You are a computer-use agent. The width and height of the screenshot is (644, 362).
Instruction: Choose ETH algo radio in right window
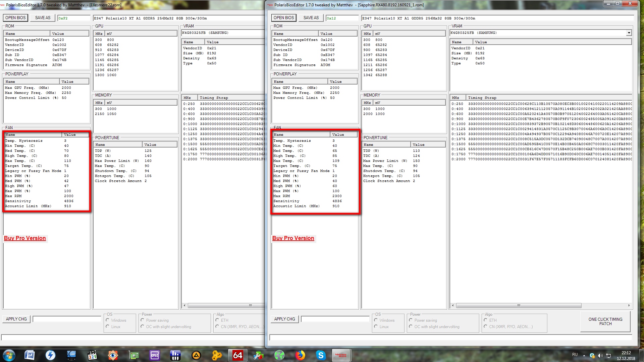point(485,320)
